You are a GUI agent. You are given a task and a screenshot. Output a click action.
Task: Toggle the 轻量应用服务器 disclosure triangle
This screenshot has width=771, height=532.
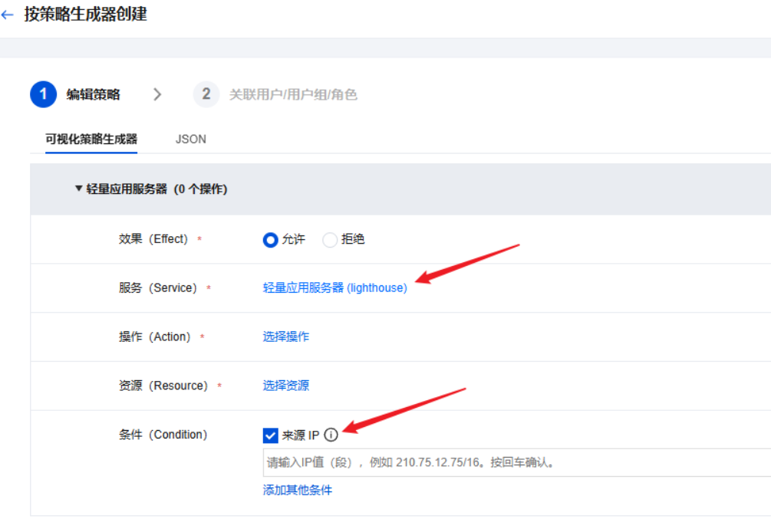(x=77, y=189)
